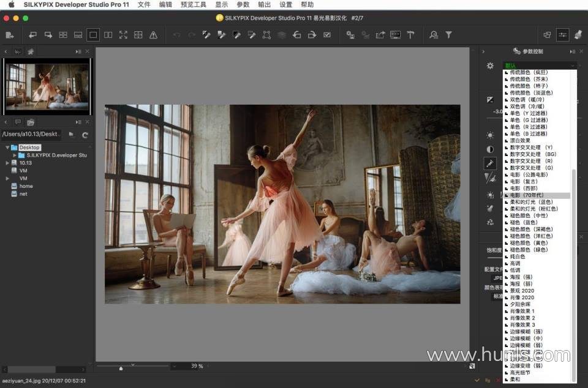Click the funnel filter icon
This screenshot has height=388, width=588.
point(448,35)
